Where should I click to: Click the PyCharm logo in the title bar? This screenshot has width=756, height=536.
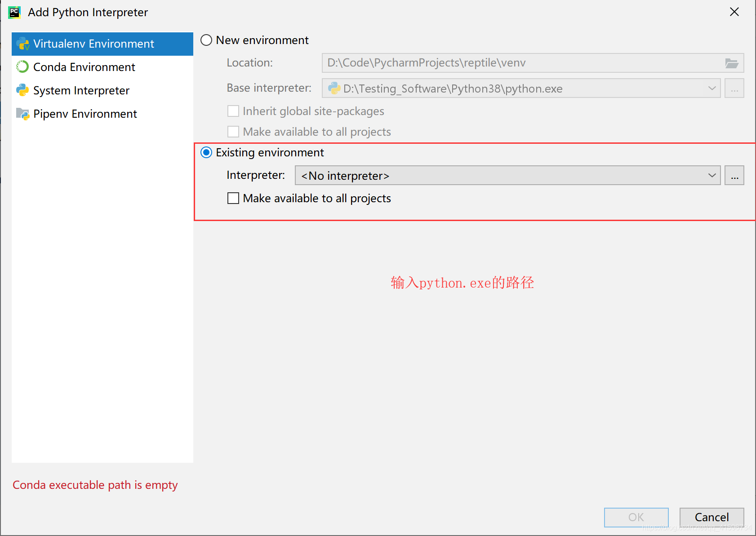(x=14, y=12)
